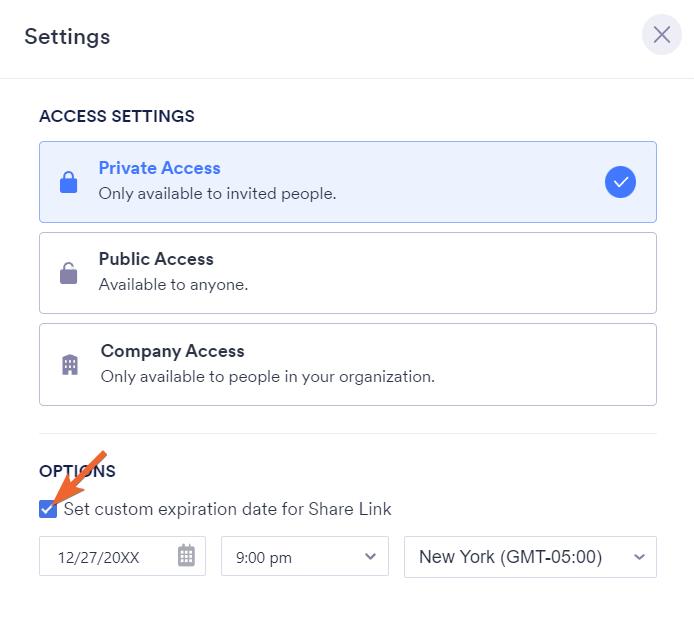The image size is (694, 626).
Task: Click "Only available to people in your organization" text
Action: tap(267, 377)
